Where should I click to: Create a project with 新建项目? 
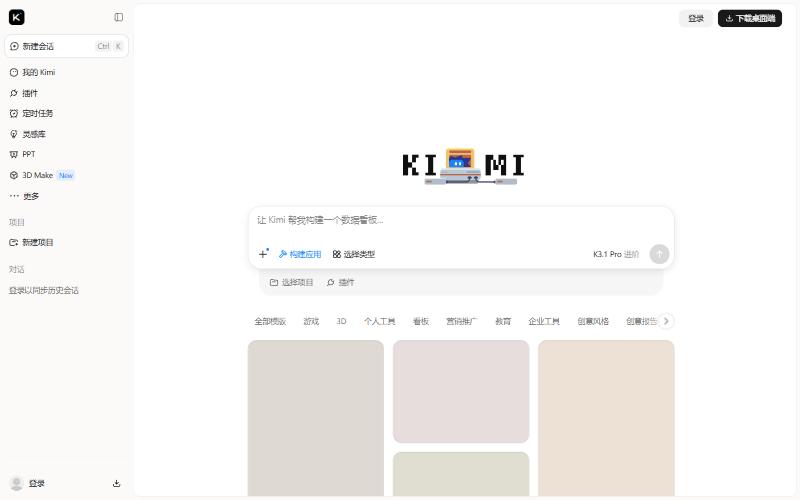[x=66, y=242]
